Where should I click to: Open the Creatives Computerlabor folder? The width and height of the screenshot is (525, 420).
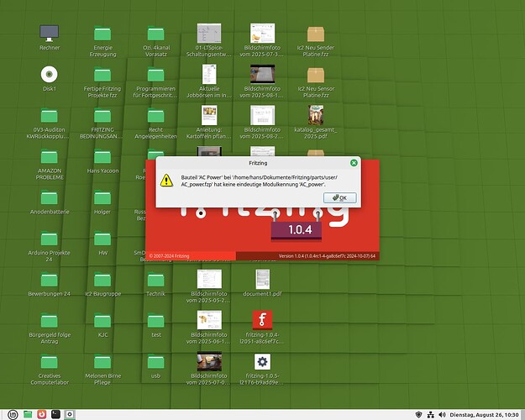pyautogui.click(x=50, y=361)
